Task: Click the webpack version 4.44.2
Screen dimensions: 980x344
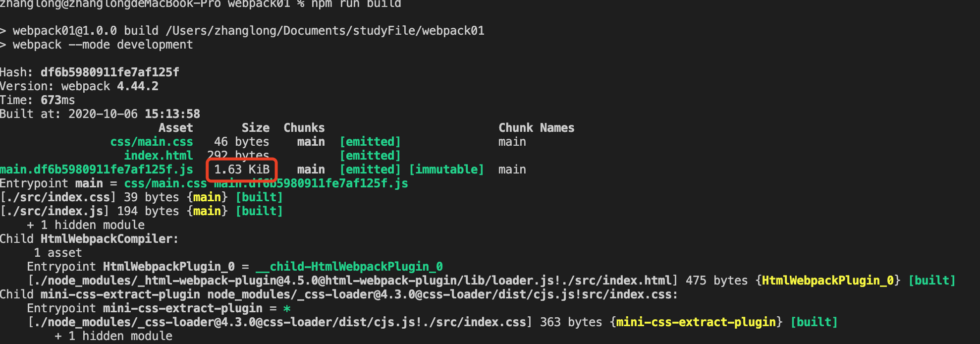Action: click(138, 86)
